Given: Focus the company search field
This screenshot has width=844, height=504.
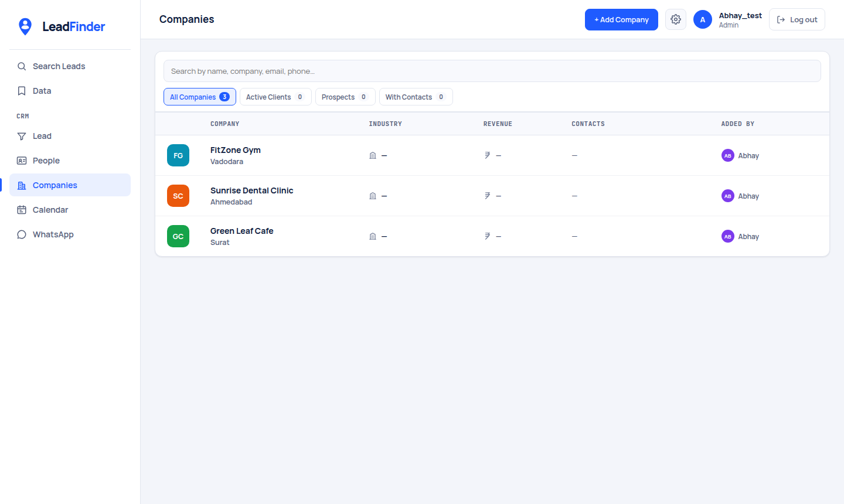Looking at the screenshot, I should point(492,71).
